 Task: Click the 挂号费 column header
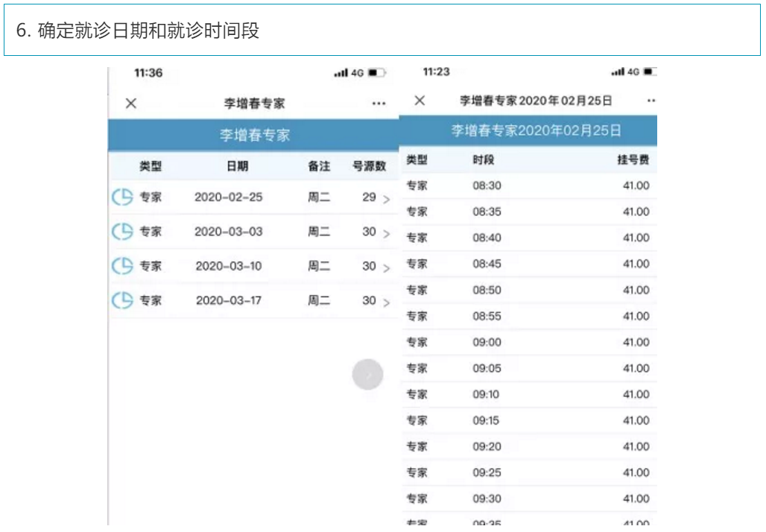633,159
